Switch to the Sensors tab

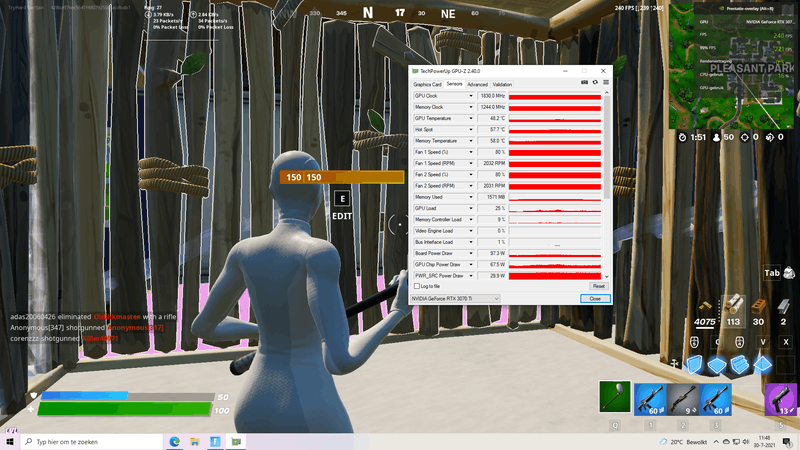coord(454,84)
